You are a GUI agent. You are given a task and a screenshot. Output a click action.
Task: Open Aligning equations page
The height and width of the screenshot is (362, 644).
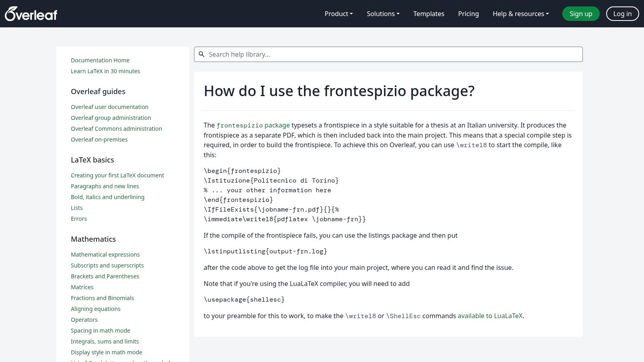(95, 309)
